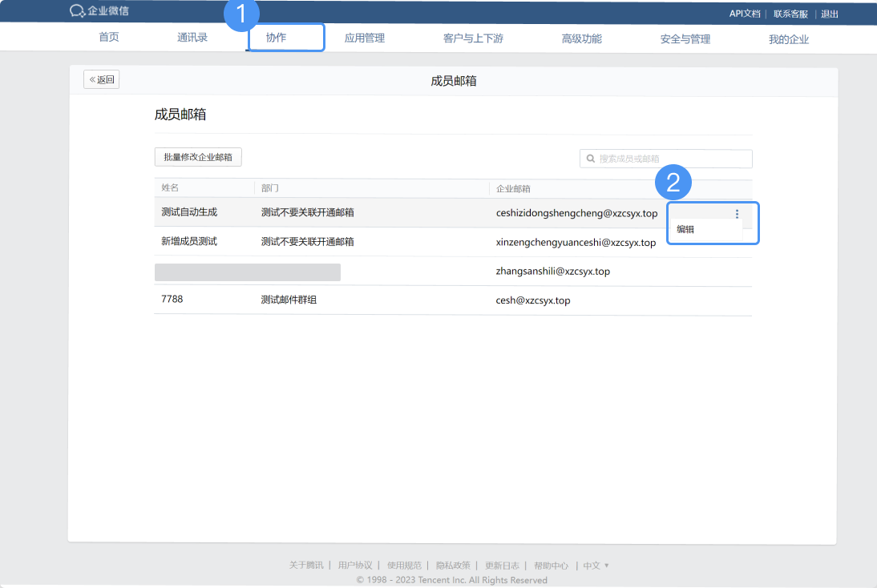Open the 安全与管理 section
The width and height of the screenshot is (877, 588).
685,38
